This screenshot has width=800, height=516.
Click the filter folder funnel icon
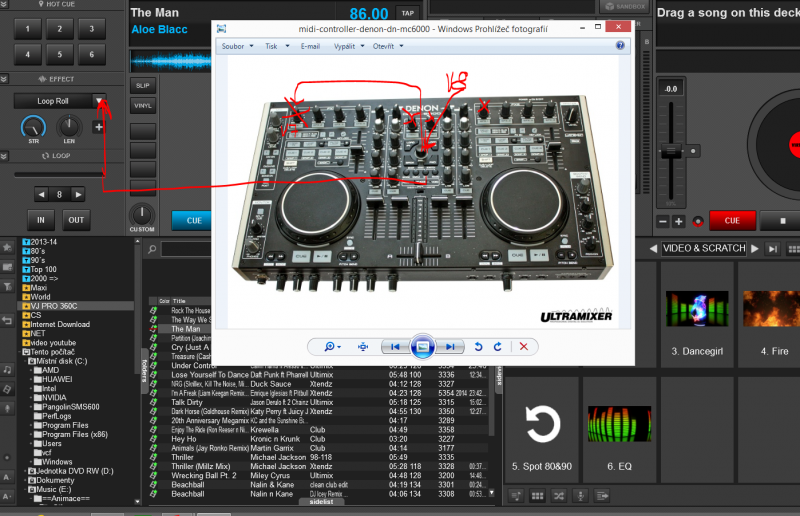7,286
